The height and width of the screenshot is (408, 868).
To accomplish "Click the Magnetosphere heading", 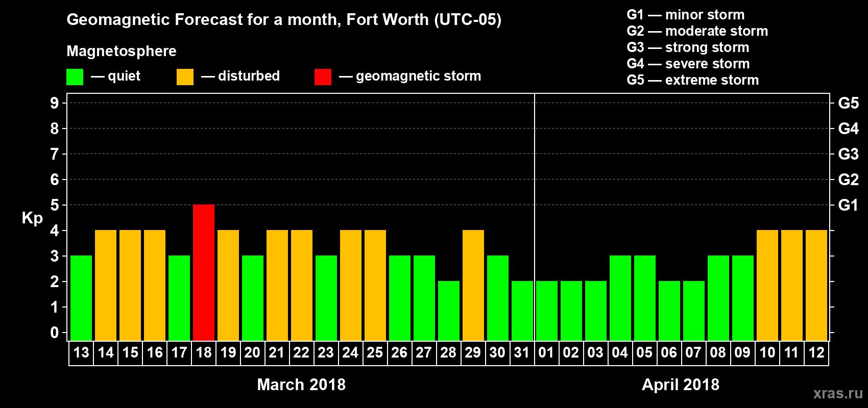I will pos(122,52).
